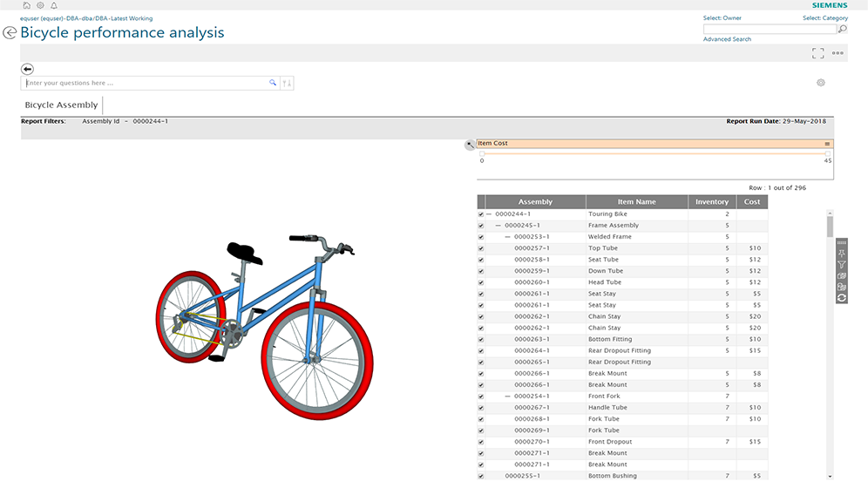This screenshot has height=488, width=868.
Task: Toggle the Handle Tube row checkbox
Action: click(480, 408)
